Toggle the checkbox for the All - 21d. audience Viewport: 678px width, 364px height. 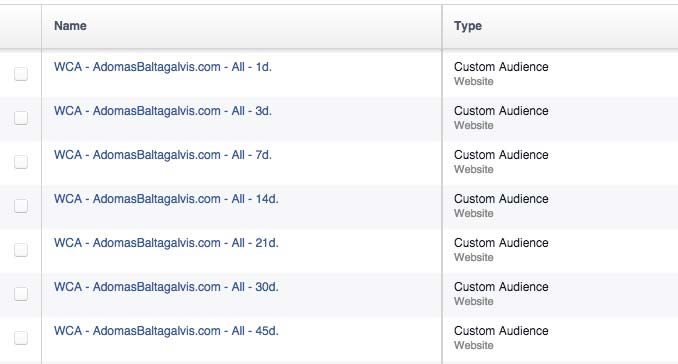[x=21, y=250]
